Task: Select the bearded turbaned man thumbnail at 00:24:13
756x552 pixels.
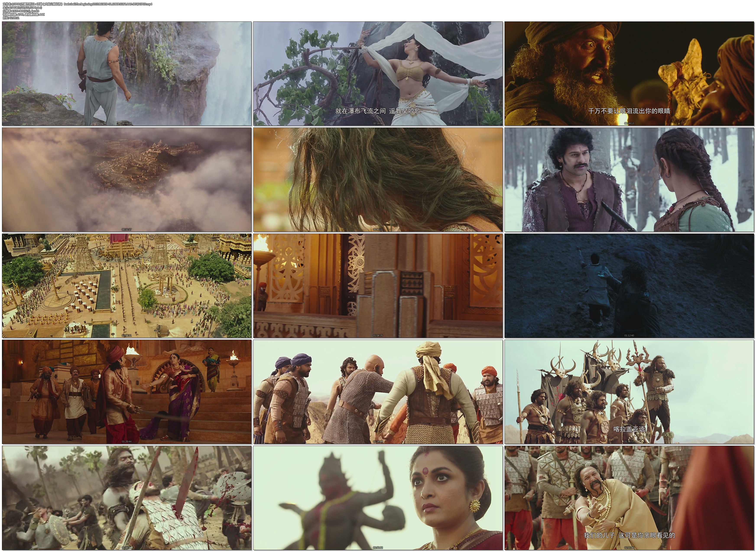Action: pyautogui.click(x=629, y=74)
